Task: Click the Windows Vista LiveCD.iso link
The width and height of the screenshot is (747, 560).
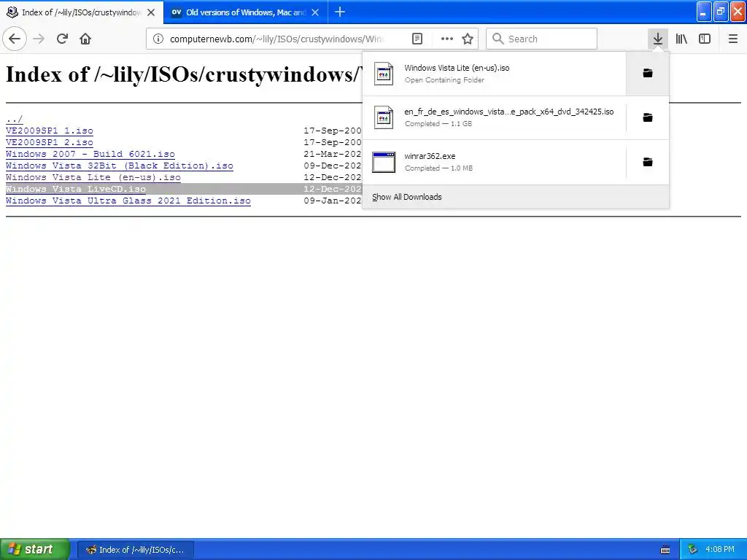Action: click(x=76, y=189)
